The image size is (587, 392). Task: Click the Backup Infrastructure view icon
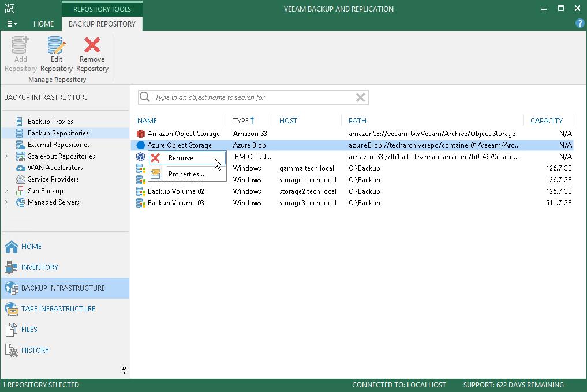(x=11, y=288)
